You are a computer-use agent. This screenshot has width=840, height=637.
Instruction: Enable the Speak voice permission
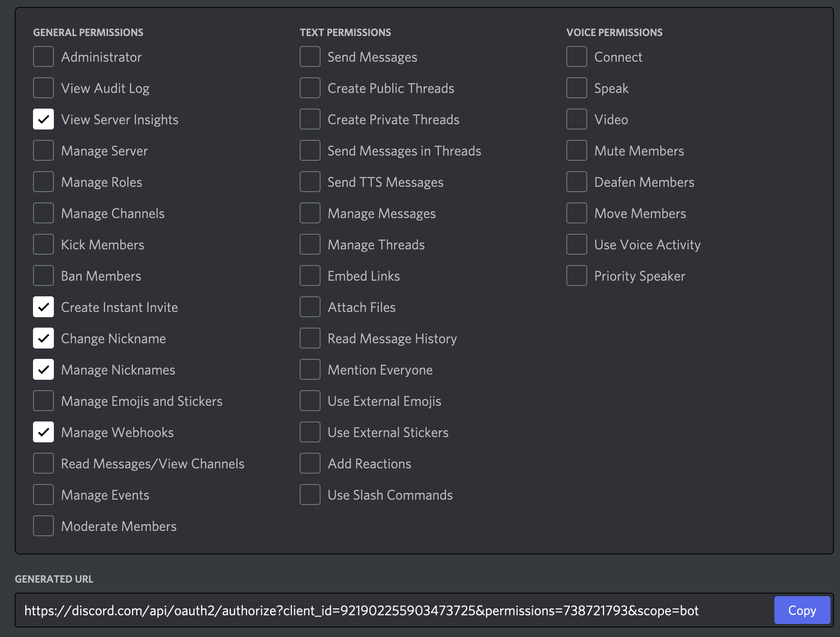click(577, 88)
